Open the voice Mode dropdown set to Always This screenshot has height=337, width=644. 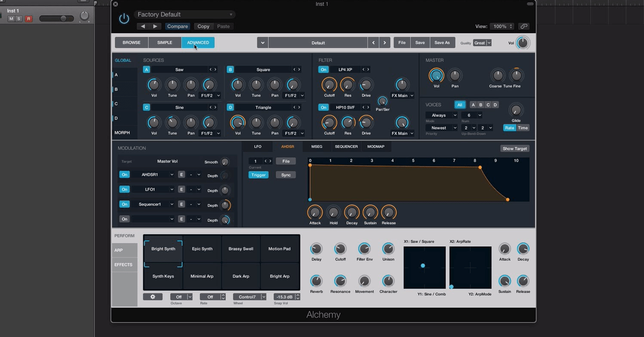(442, 115)
